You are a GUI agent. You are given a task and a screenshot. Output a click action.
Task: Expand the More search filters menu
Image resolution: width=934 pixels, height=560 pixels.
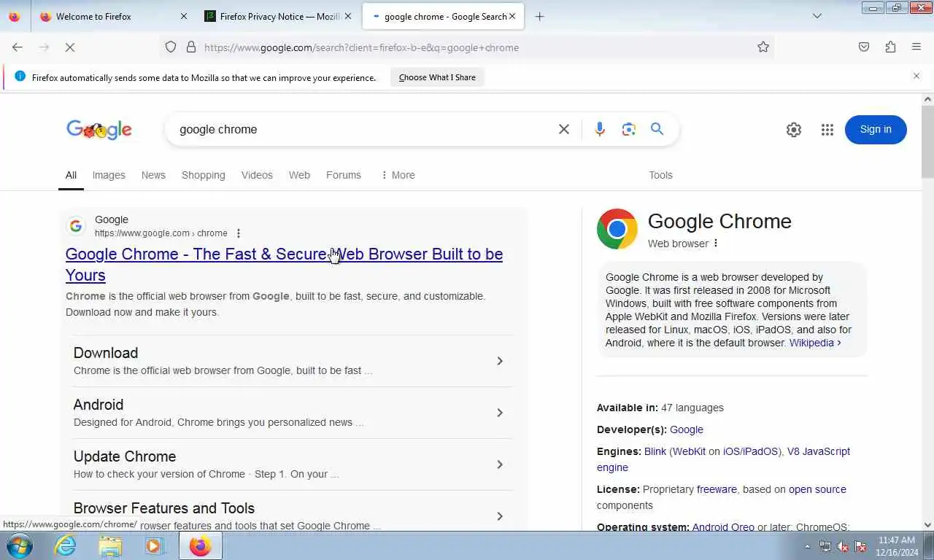[x=398, y=175]
